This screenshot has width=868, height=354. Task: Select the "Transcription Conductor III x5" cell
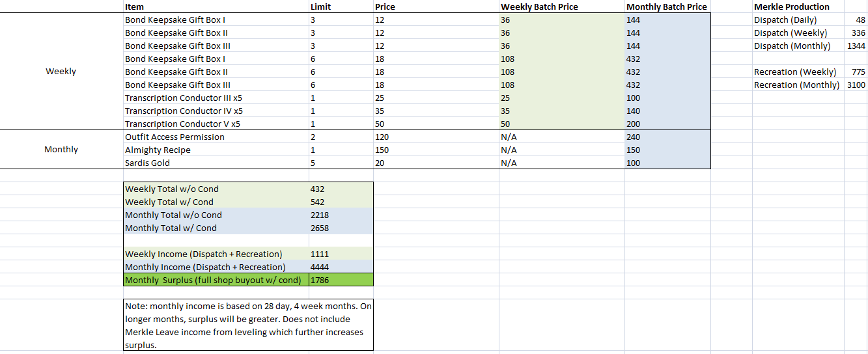coord(216,98)
